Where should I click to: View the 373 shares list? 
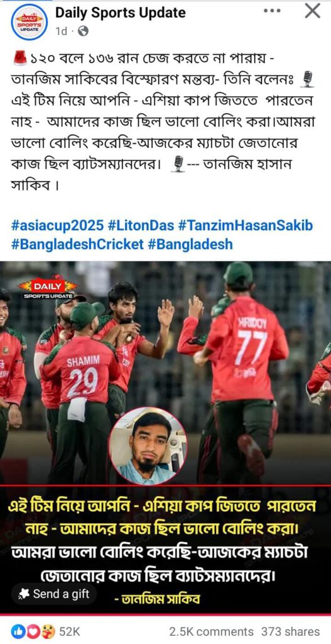click(x=290, y=631)
